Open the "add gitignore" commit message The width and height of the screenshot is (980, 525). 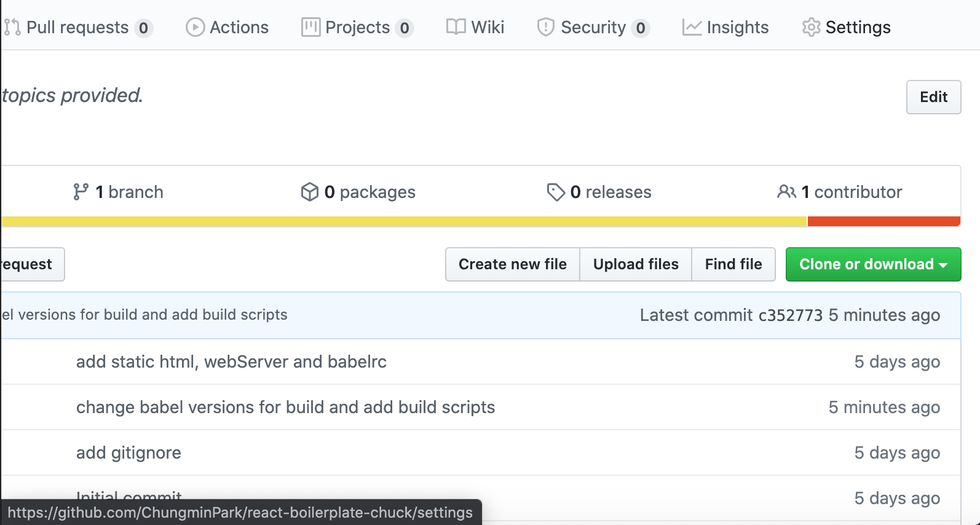(x=128, y=453)
